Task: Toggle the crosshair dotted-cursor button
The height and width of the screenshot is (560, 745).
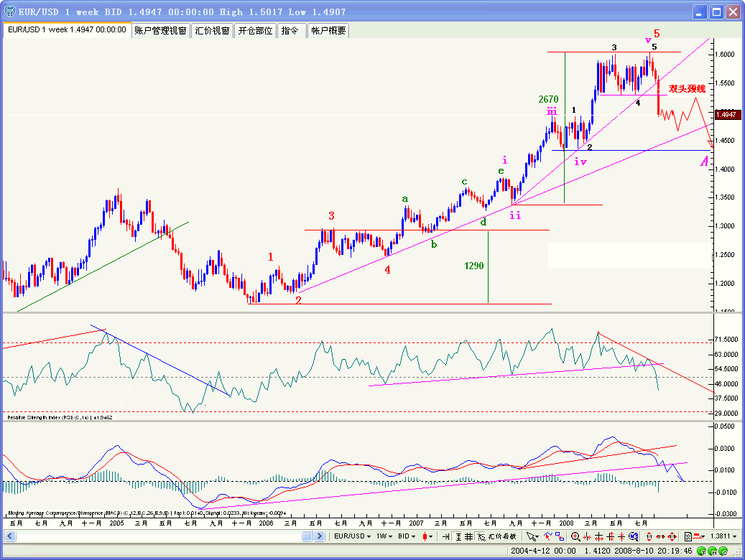Action: (481, 536)
